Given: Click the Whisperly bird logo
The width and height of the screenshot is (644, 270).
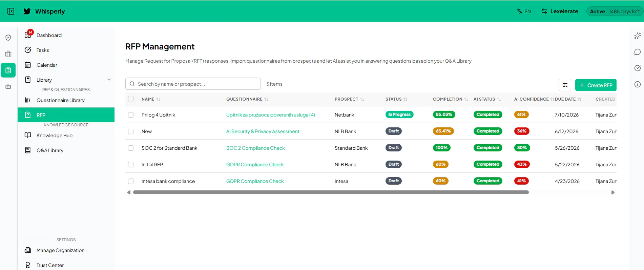Looking at the screenshot, I should 27,11.
